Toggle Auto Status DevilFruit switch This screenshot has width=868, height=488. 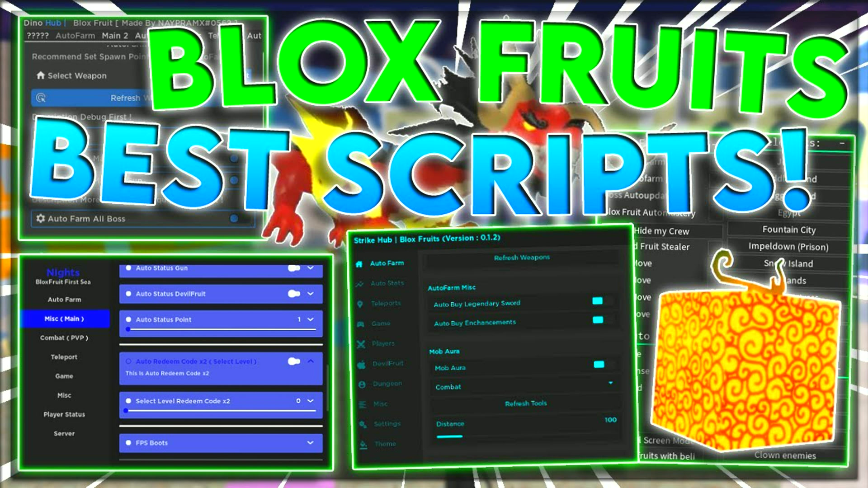[294, 294]
